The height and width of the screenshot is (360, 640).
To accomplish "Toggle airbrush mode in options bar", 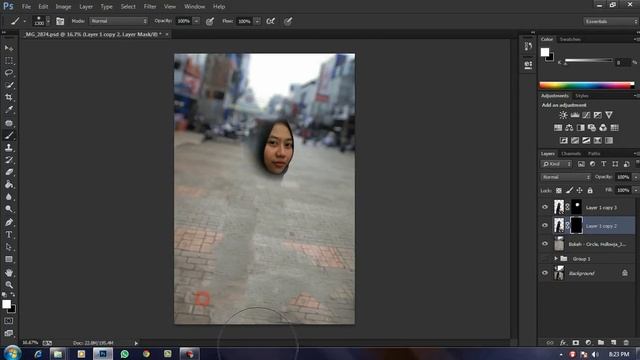I will pyautogui.click(x=270, y=21).
